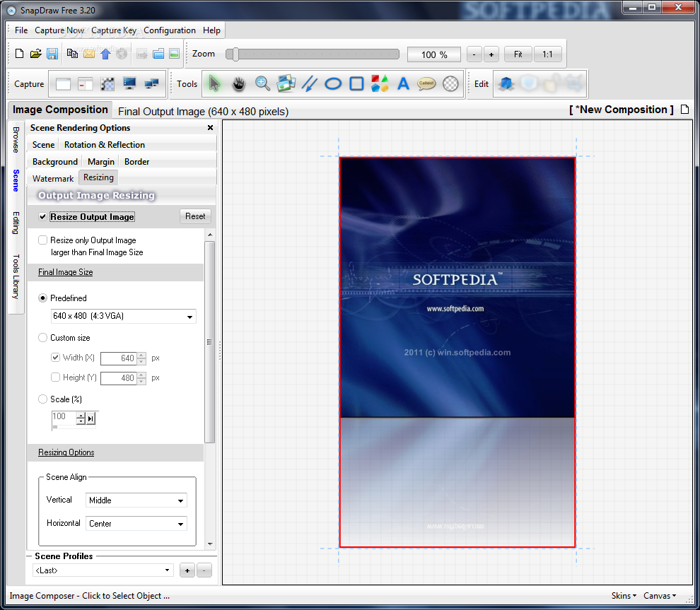Screen dimensions: 700x610
Task: Open the Skins dropdown in status bar
Action: 624,596
